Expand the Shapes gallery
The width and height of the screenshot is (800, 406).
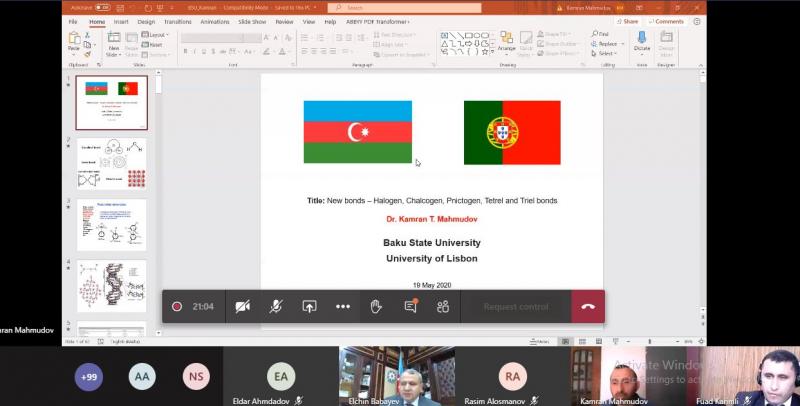(x=493, y=53)
